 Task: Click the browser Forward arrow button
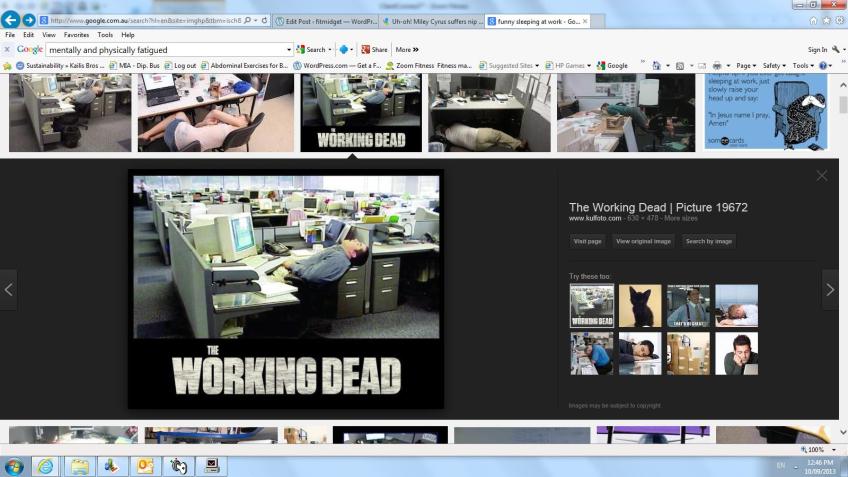tap(29, 20)
